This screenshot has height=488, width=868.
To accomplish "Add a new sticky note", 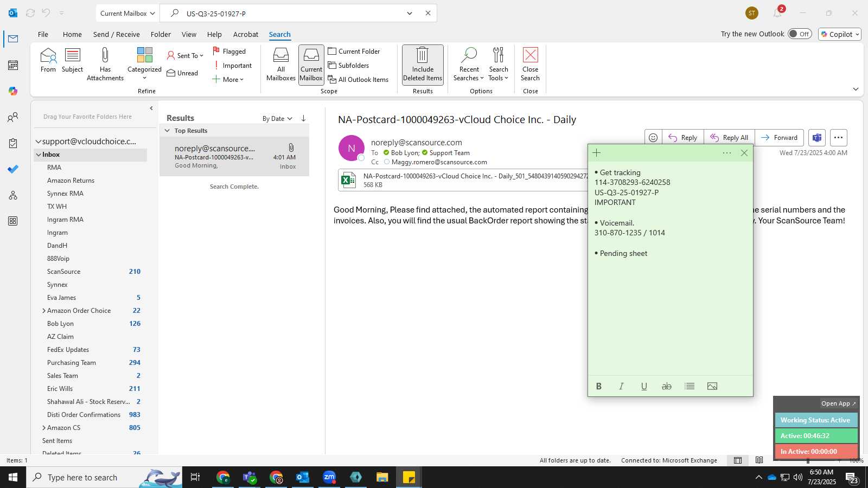I will (597, 153).
